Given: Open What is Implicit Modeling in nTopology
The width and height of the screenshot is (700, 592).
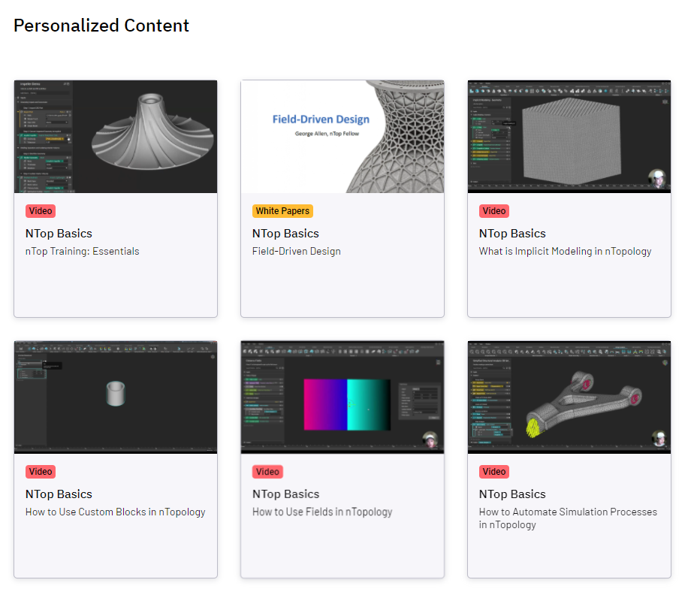Looking at the screenshot, I should (x=565, y=252).
